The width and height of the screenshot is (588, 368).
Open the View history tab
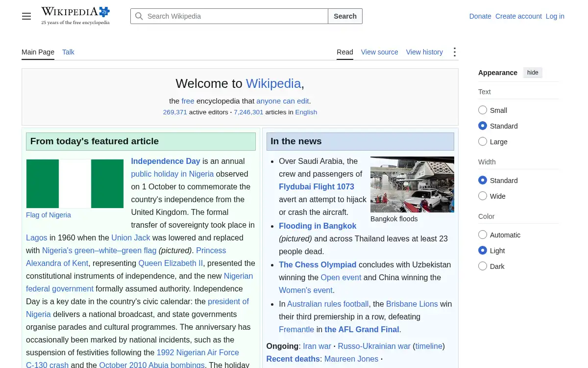tap(424, 52)
